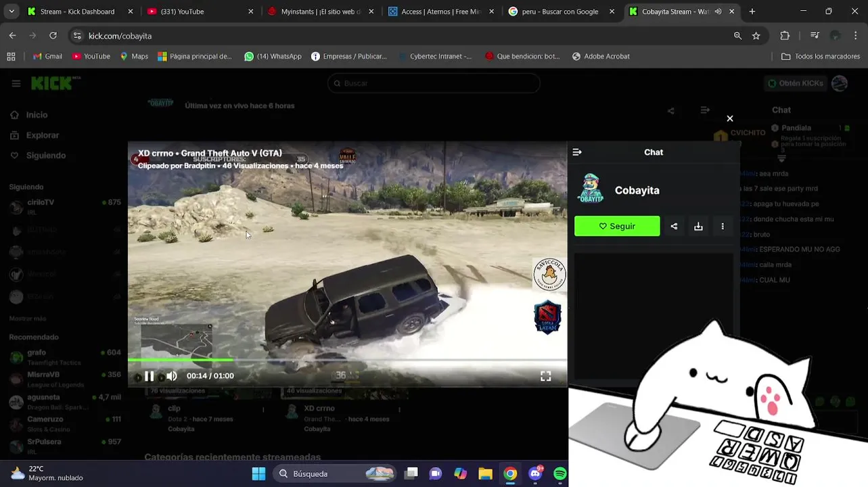Download the clip
Screen dimensions: 868x487
(x=698, y=227)
